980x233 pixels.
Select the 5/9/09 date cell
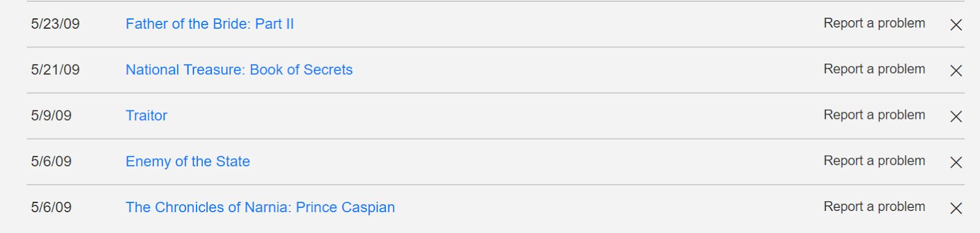coord(51,116)
